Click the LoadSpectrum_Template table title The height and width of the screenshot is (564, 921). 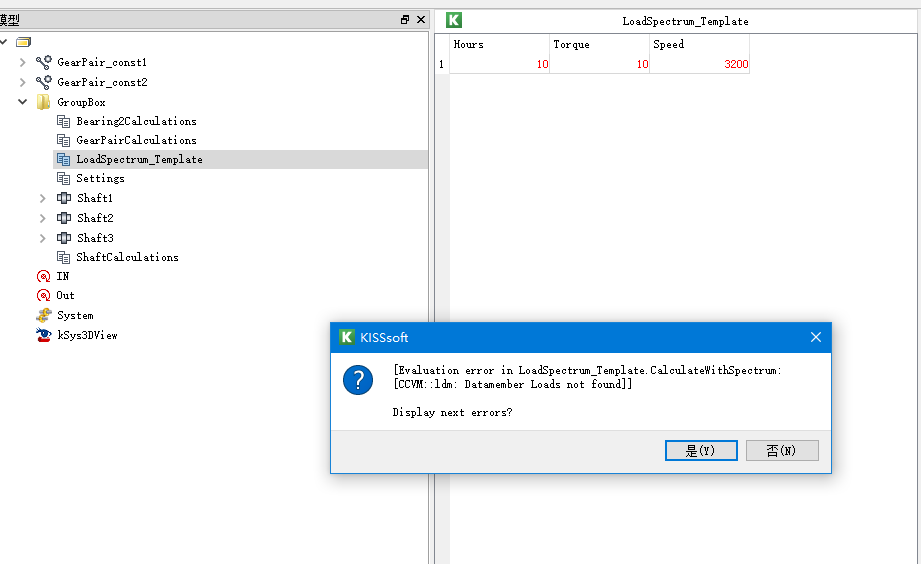pyautogui.click(x=685, y=21)
